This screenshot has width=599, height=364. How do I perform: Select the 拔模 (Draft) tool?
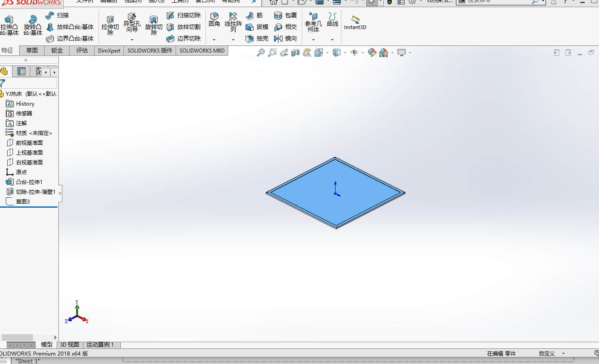coord(260,27)
